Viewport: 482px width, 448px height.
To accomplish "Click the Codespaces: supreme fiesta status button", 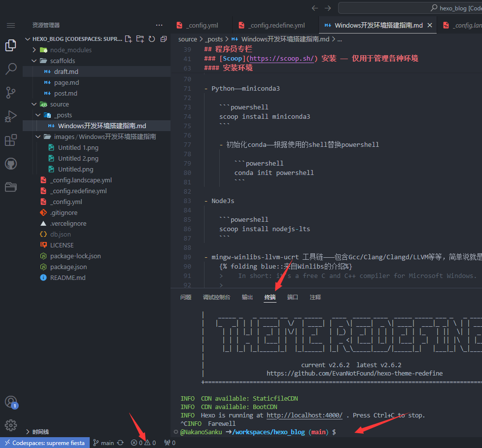I will [x=45, y=443].
